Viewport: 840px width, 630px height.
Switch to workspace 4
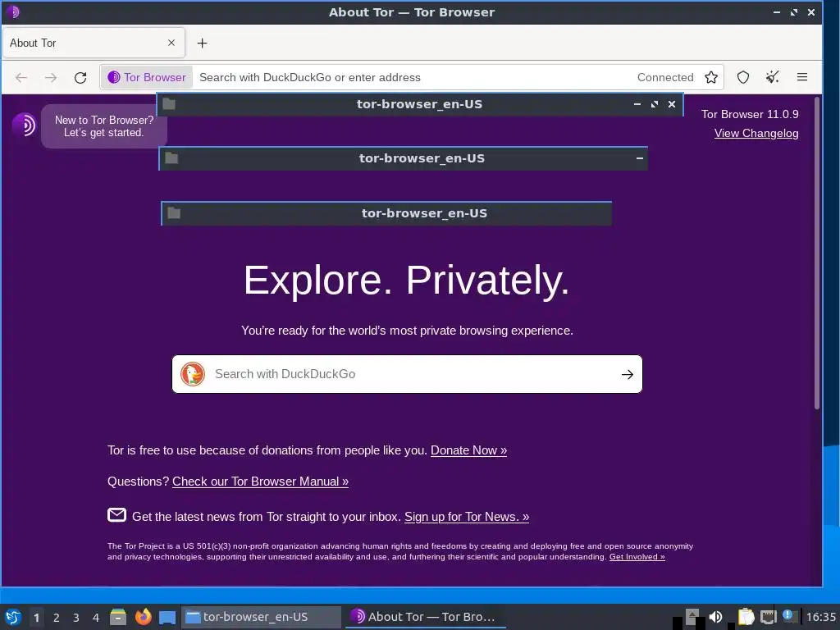click(96, 618)
